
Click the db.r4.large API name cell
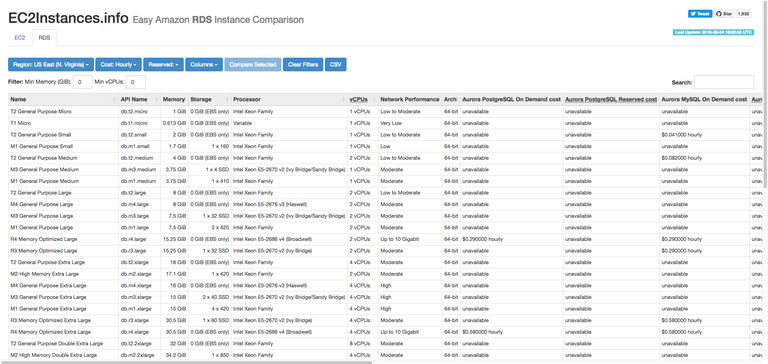139,239
